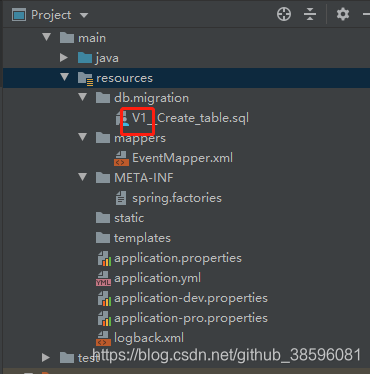Screen dimensions: 370x374
Task: Click the logback.xml file icon
Action: click(x=103, y=338)
